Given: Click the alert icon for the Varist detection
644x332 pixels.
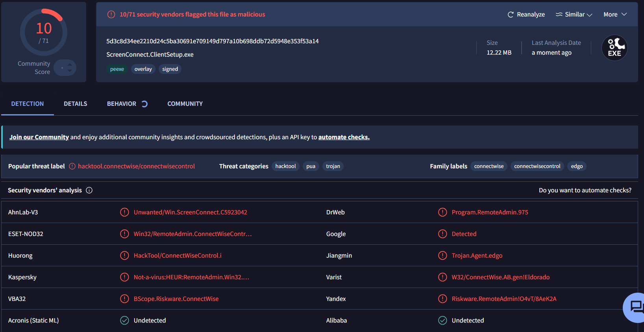Looking at the screenshot, I should coord(442,277).
